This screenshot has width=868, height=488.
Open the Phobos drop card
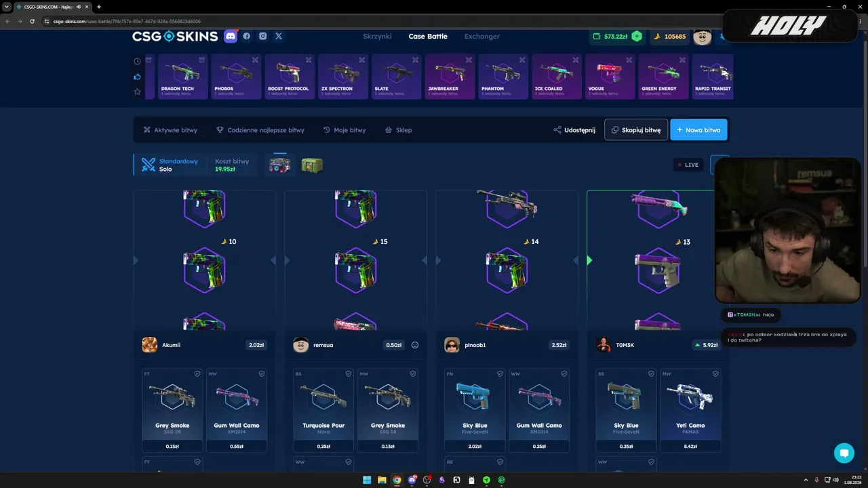(x=236, y=77)
